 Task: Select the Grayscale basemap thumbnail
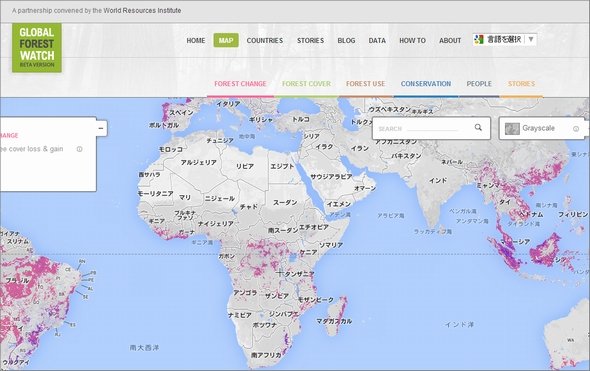click(512, 129)
